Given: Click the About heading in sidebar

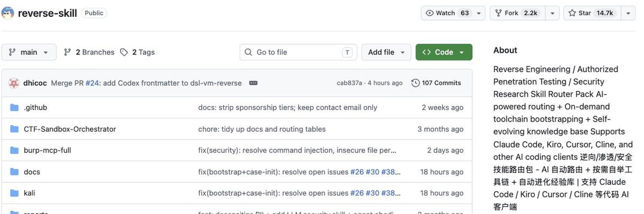Looking at the screenshot, I should tap(505, 50).
